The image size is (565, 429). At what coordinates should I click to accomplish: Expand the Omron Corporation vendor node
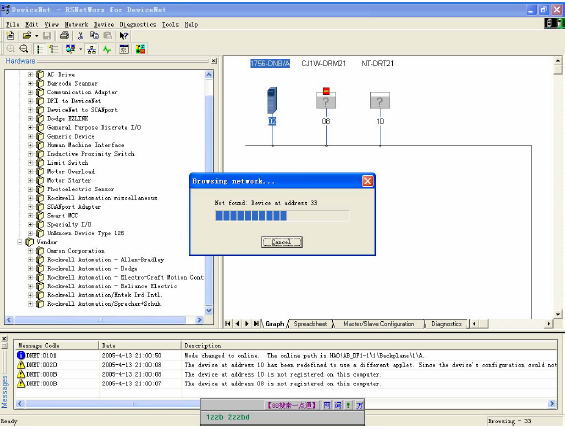point(30,251)
